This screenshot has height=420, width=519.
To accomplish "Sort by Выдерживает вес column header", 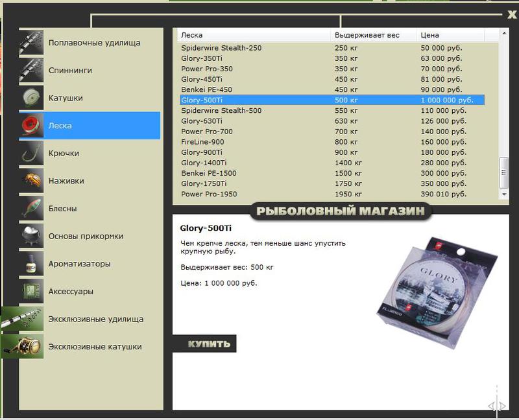I will (374, 35).
